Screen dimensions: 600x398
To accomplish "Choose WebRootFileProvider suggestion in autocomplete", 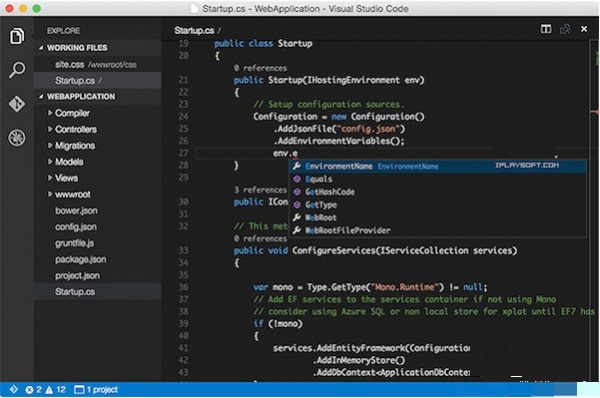I will [x=437, y=230].
